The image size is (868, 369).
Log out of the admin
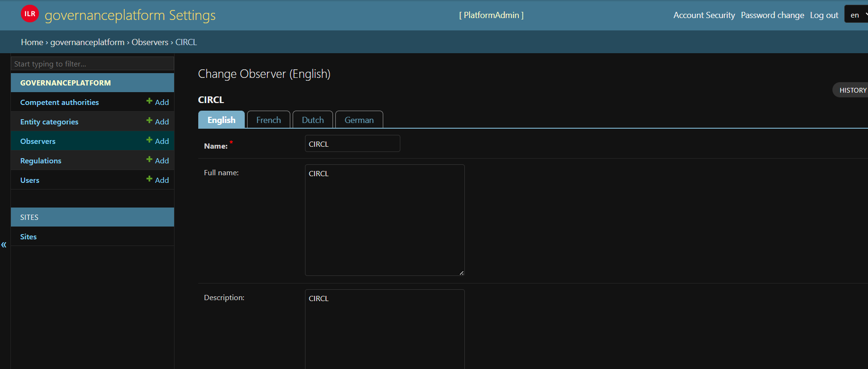pos(824,15)
